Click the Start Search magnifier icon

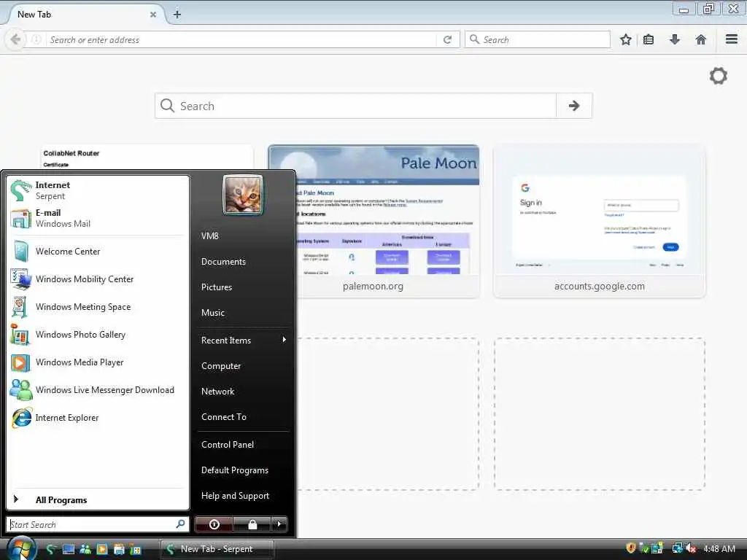[181, 524]
